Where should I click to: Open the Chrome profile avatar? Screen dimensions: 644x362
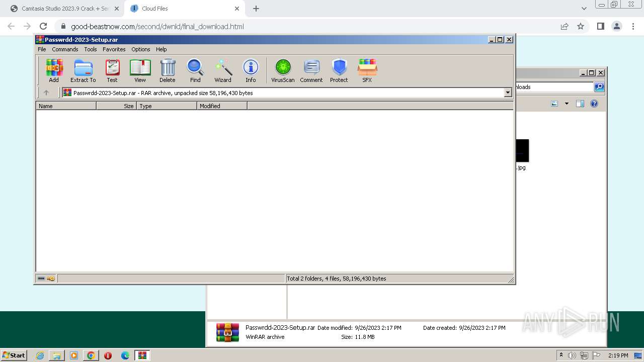pos(616,26)
